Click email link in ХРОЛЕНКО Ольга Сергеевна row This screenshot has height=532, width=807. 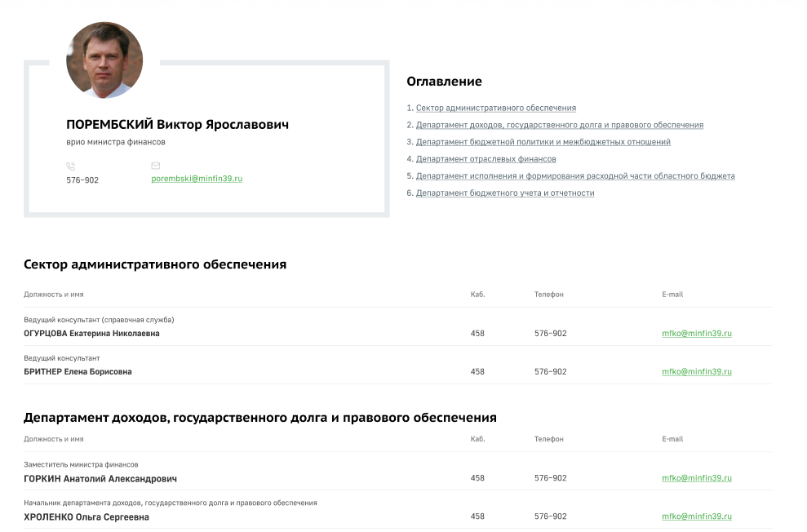696,516
